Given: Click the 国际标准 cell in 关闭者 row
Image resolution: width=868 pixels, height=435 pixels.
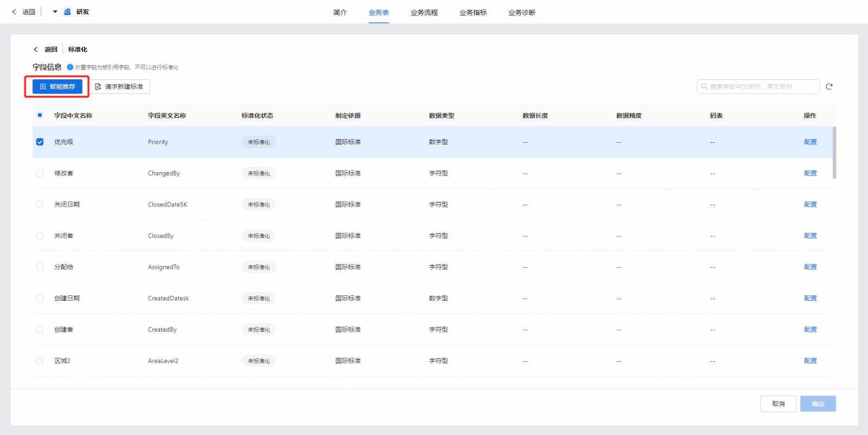Looking at the screenshot, I should pos(348,236).
